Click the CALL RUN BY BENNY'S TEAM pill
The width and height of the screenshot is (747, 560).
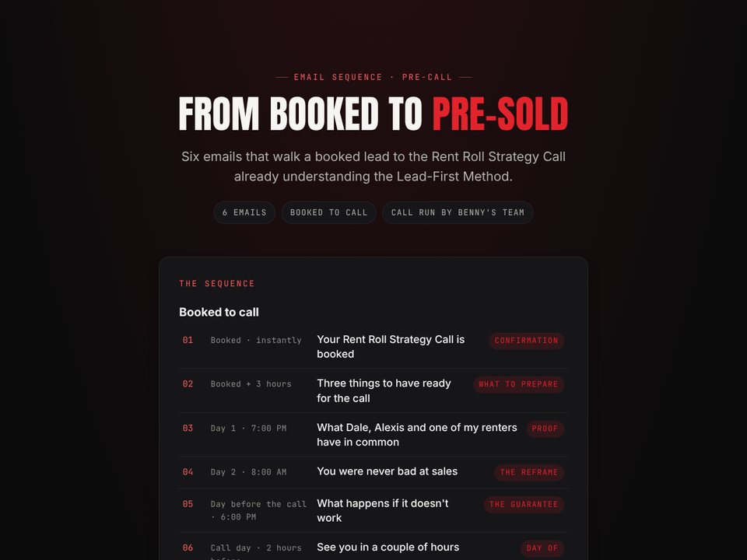pyautogui.click(x=458, y=212)
